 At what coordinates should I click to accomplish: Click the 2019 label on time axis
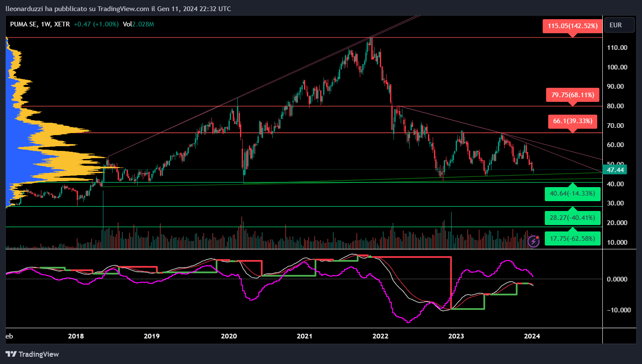pos(152,336)
